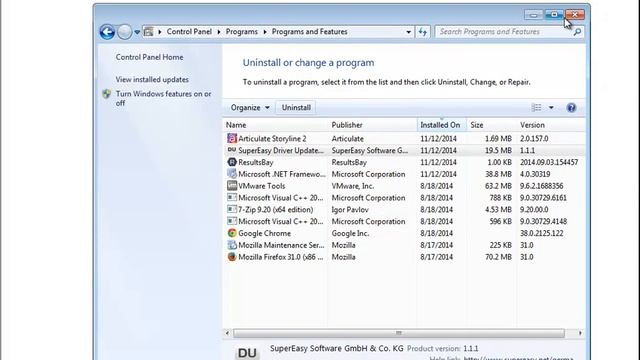Click the SuperEasy Driver Updater DU icon
640x360 pixels.
232,150
